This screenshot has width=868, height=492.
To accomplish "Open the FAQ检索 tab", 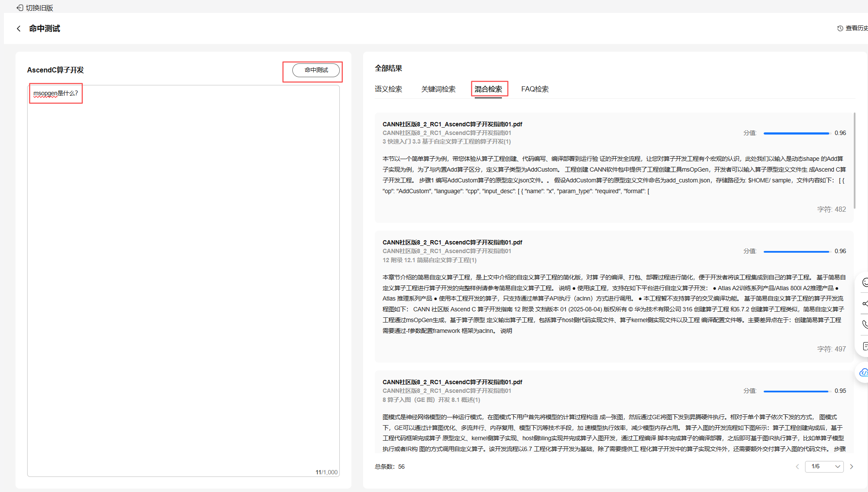I will pos(535,89).
